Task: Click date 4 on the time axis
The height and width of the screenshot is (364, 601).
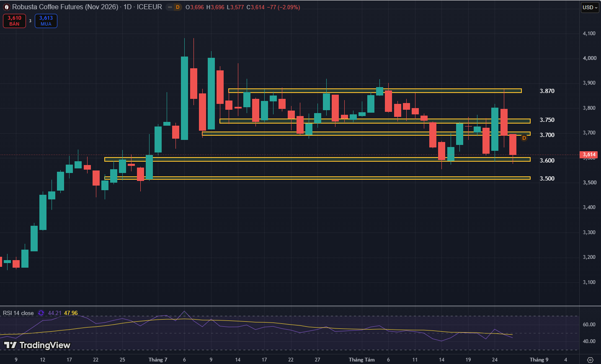Action: click(x=566, y=360)
